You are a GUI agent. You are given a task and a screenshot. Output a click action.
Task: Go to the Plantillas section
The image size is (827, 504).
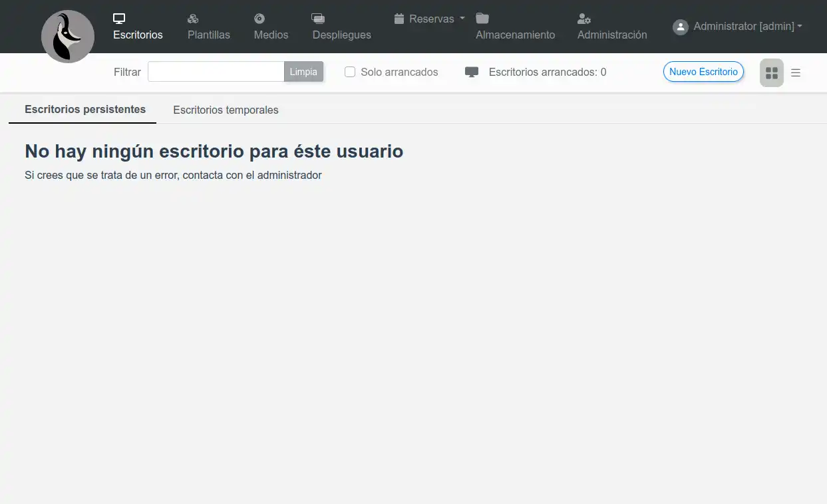point(209,27)
